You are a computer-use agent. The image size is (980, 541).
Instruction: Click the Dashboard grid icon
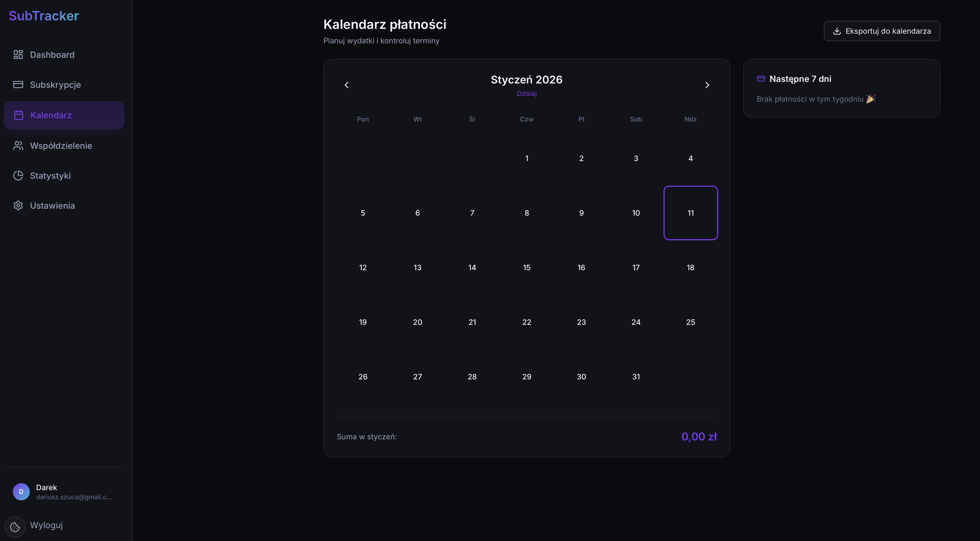point(18,55)
